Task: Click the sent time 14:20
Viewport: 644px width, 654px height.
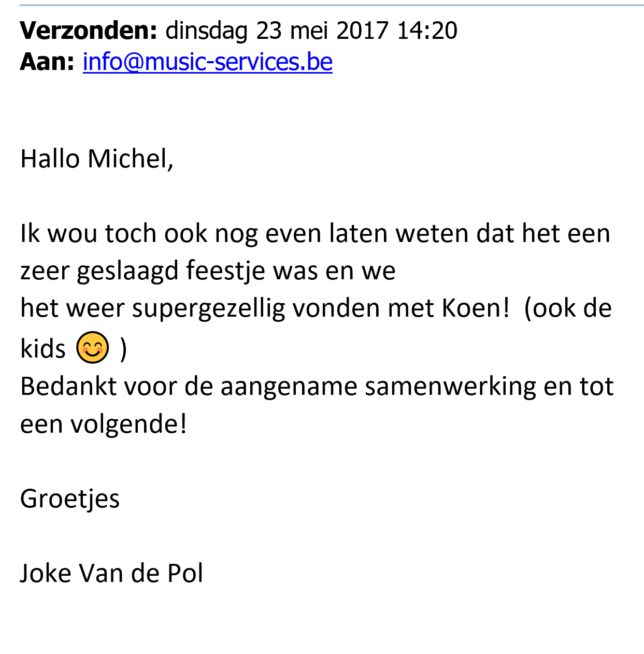Action: pyautogui.click(x=427, y=30)
